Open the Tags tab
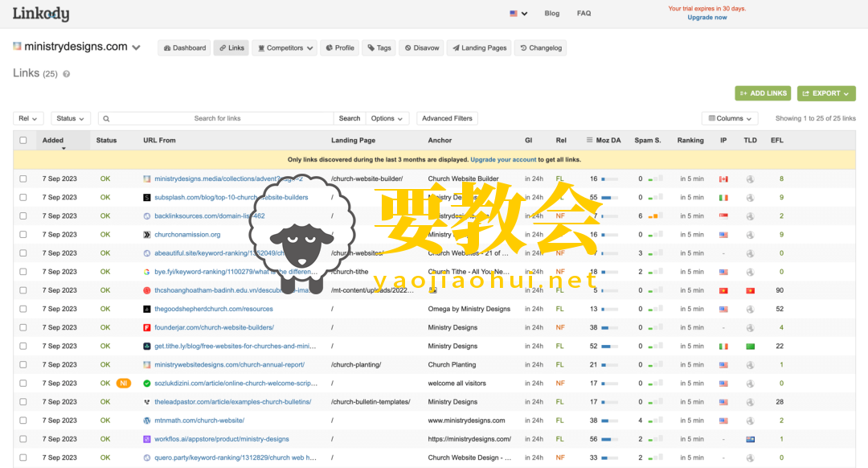 click(379, 47)
